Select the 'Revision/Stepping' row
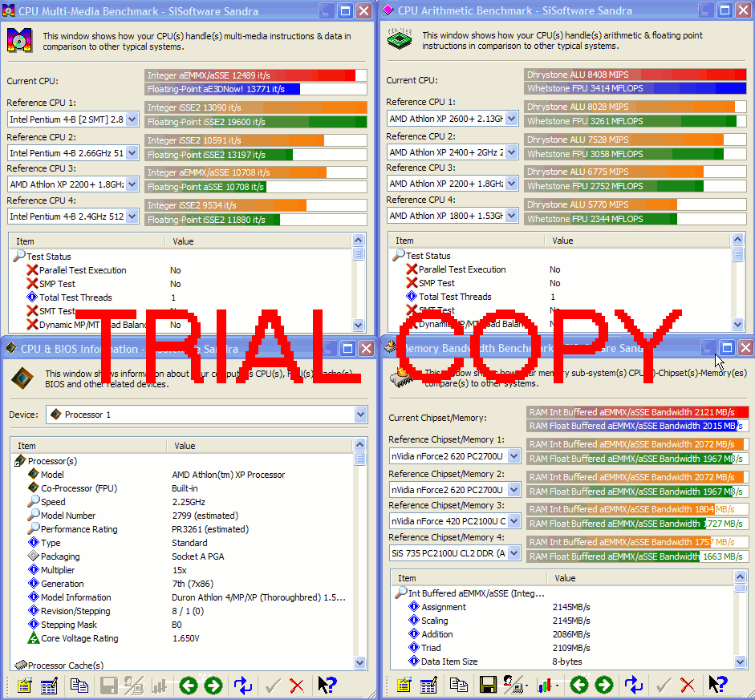This screenshot has width=755, height=700. coord(182,611)
